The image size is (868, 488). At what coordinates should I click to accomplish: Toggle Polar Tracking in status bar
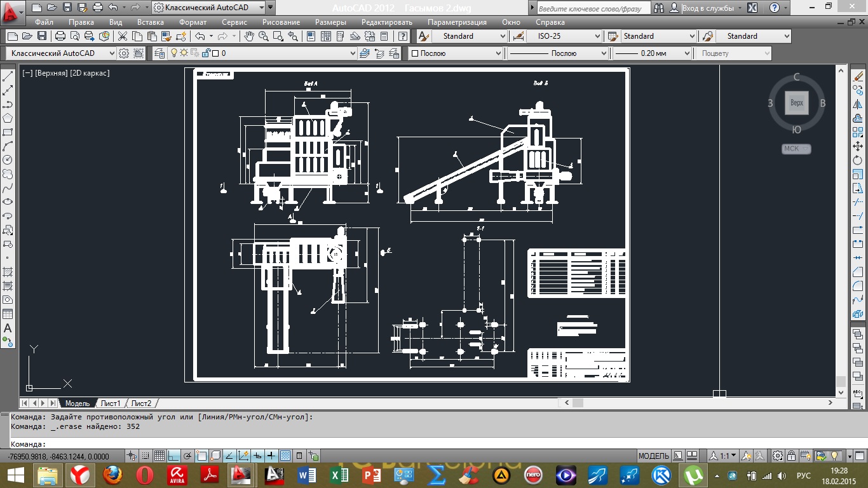[x=188, y=456]
